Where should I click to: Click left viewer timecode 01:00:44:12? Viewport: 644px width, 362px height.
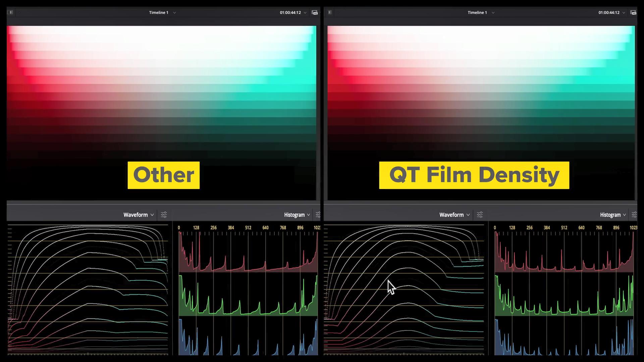tap(290, 13)
